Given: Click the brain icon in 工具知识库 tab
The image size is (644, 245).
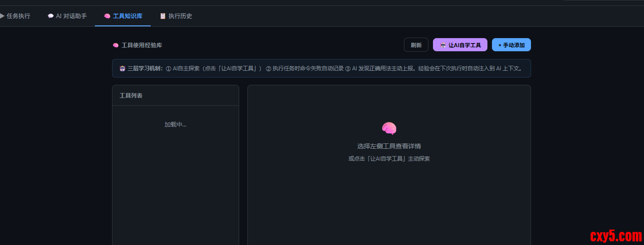Looking at the screenshot, I should point(107,16).
